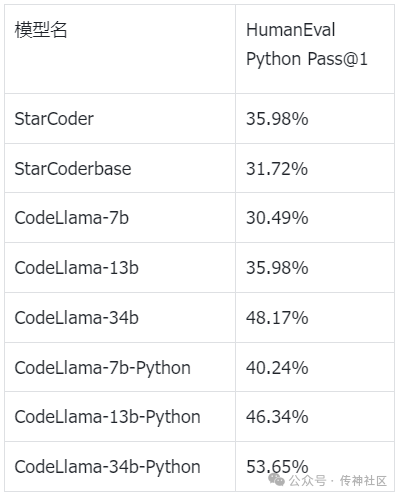Click the 30.49% score value
The height and width of the screenshot is (497, 400).
277,218
